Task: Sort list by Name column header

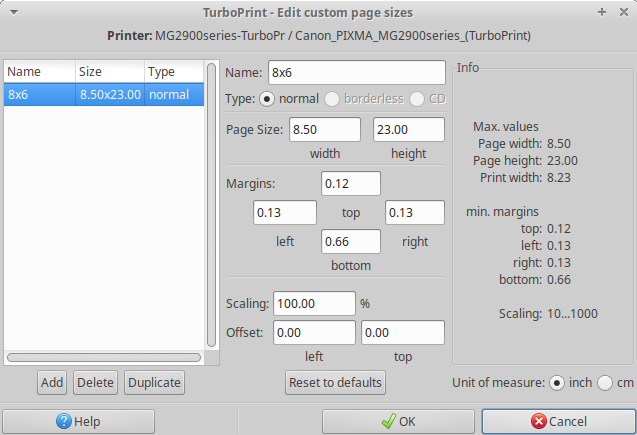Action: (38, 72)
